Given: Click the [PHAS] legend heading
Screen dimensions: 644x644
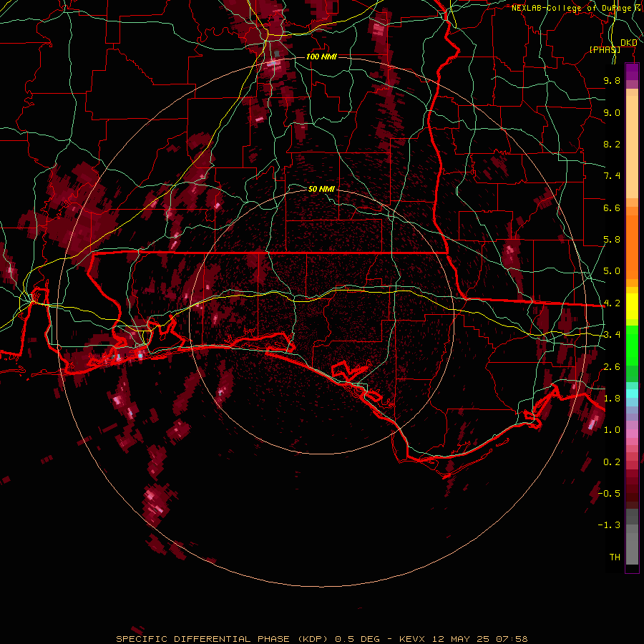Looking at the screenshot, I should point(605,49).
